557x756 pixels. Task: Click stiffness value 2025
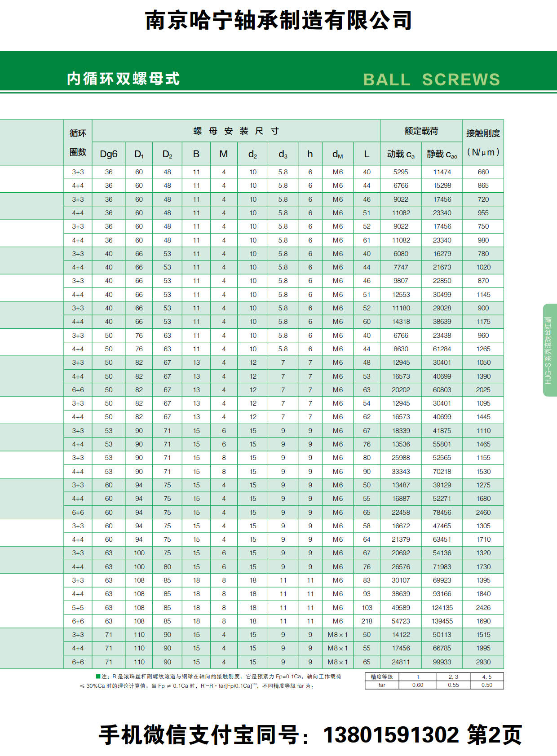(483, 390)
